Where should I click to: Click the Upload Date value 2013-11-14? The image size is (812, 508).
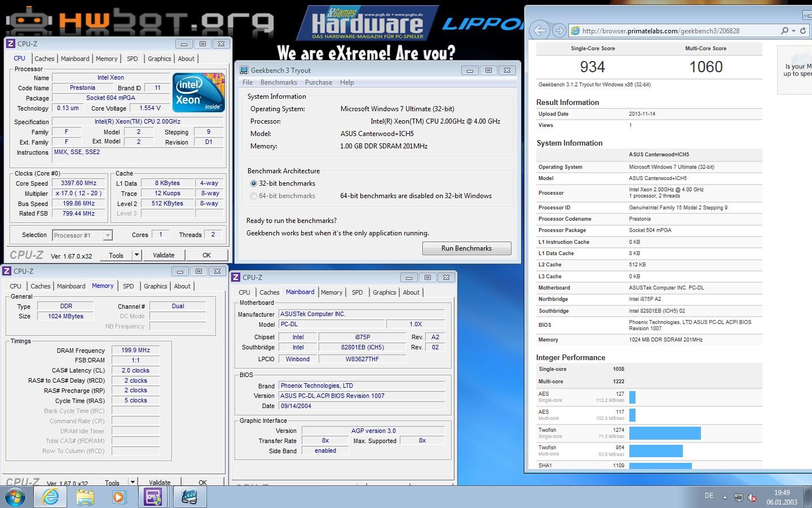(x=642, y=114)
